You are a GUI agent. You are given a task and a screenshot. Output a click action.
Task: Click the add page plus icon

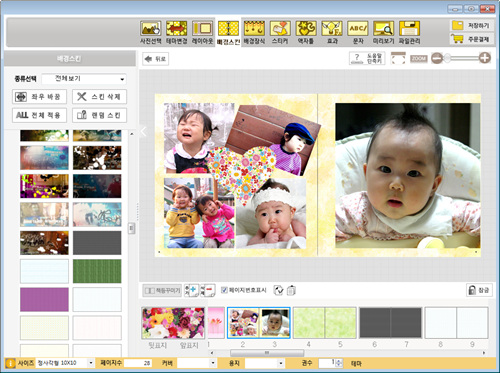click(x=192, y=290)
